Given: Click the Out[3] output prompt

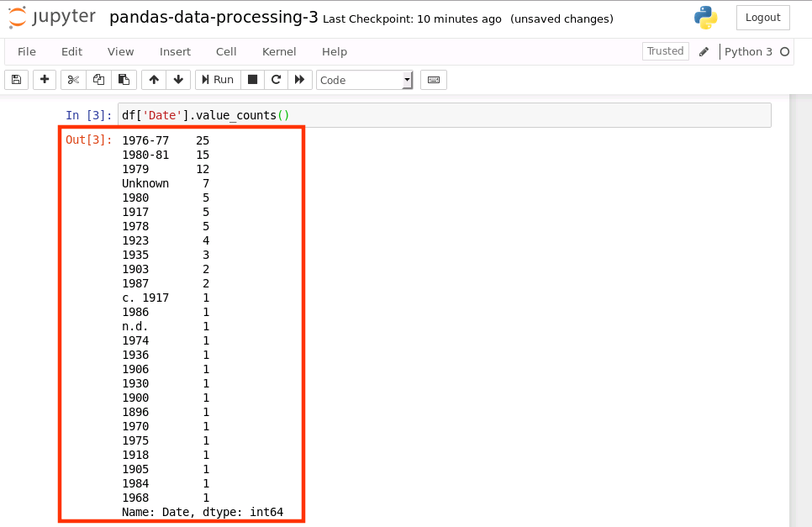Looking at the screenshot, I should [x=88, y=140].
